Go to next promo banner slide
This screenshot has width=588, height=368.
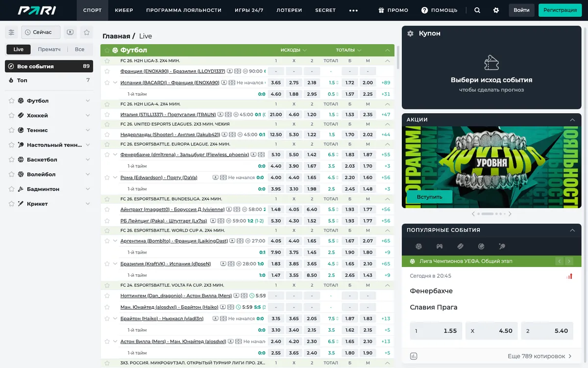coord(510,214)
